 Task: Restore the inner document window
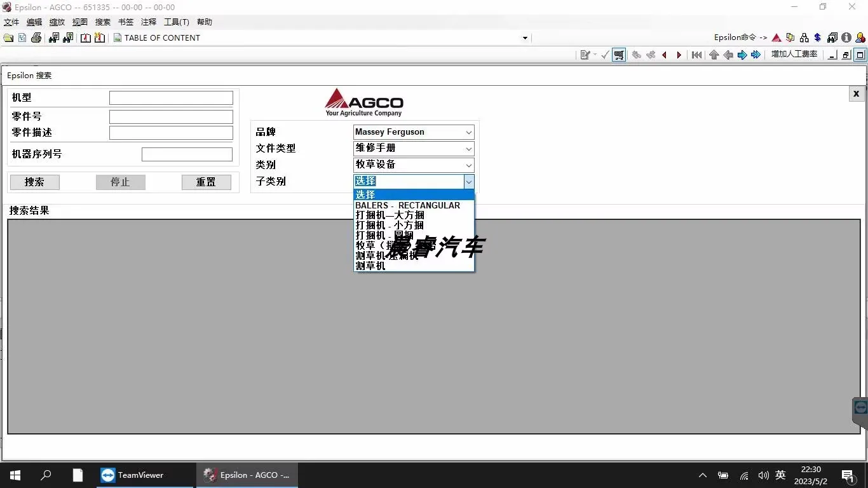[846, 55]
